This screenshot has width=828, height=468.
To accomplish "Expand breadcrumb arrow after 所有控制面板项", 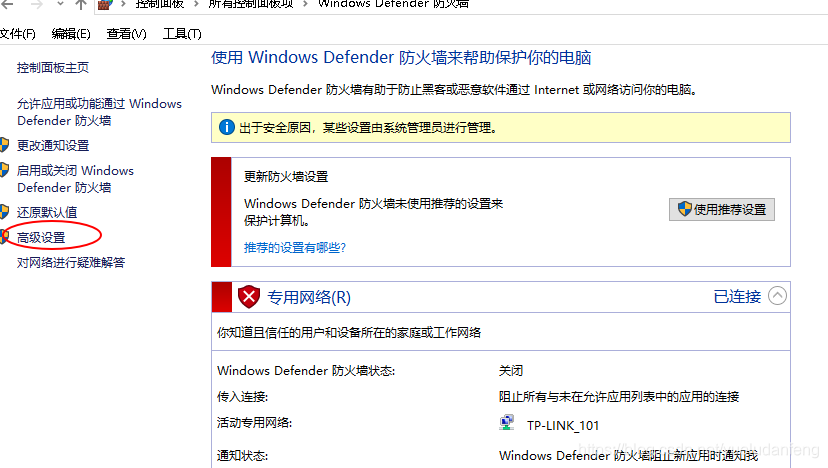I will (x=305, y=4).
